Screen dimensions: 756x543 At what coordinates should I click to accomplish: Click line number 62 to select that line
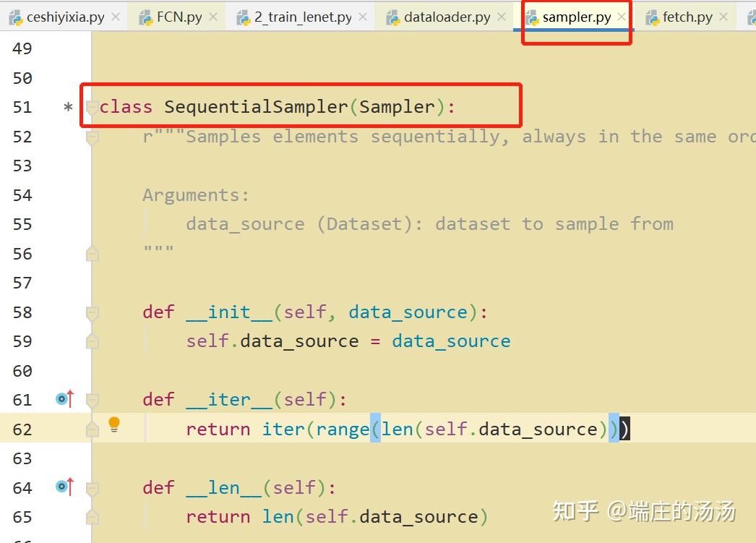[x=22, y=428]
